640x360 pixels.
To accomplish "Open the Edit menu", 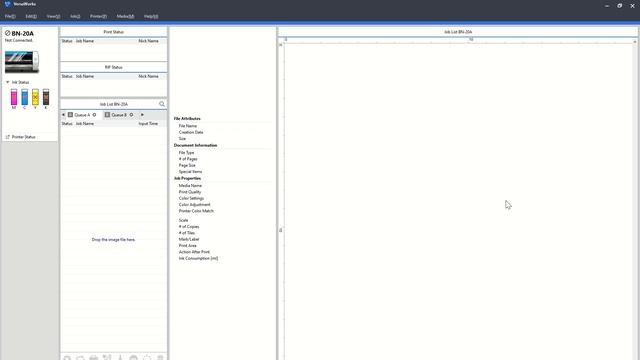I will 31,16.
